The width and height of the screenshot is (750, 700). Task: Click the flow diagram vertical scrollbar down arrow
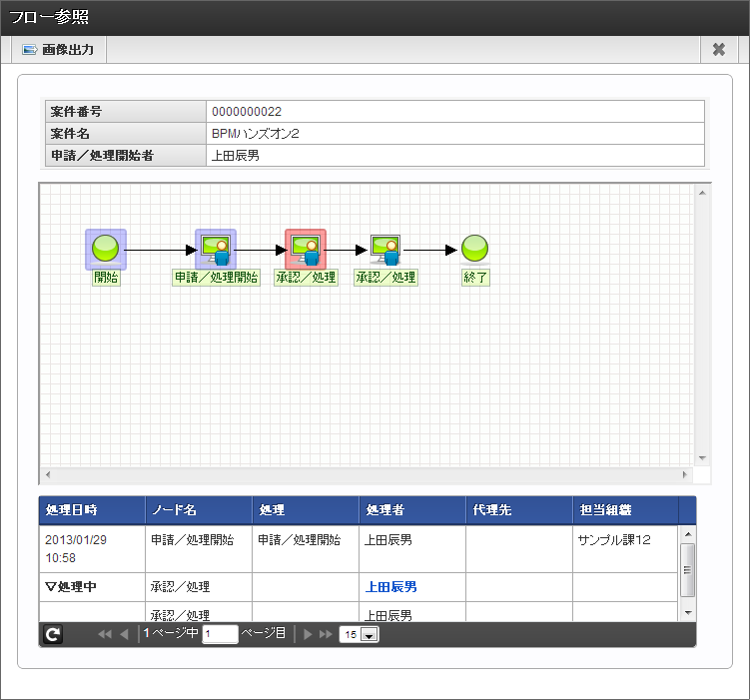click(x=702, y=458)
